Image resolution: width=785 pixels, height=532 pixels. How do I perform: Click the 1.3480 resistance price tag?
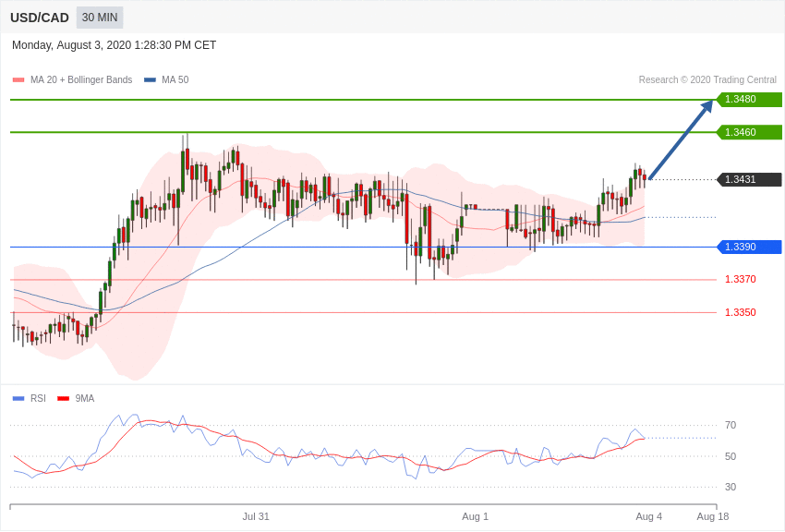tap(749, 99)
